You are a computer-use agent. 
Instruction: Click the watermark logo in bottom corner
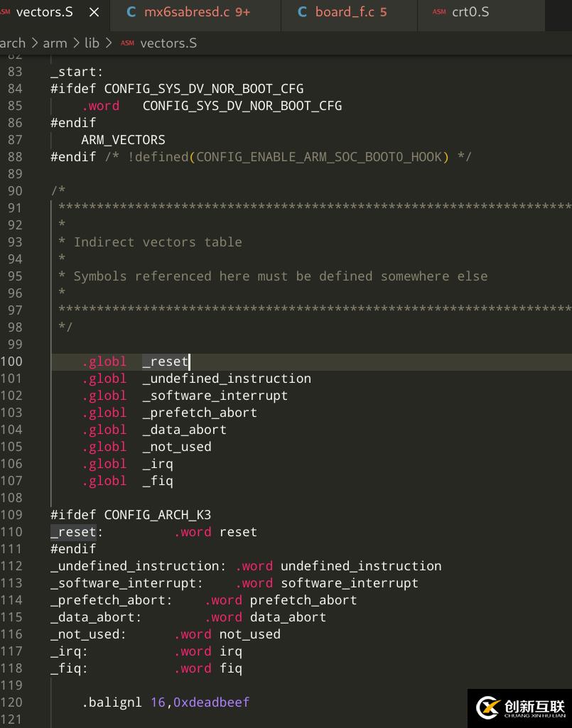pyautogui.click(x=519, y=707)
